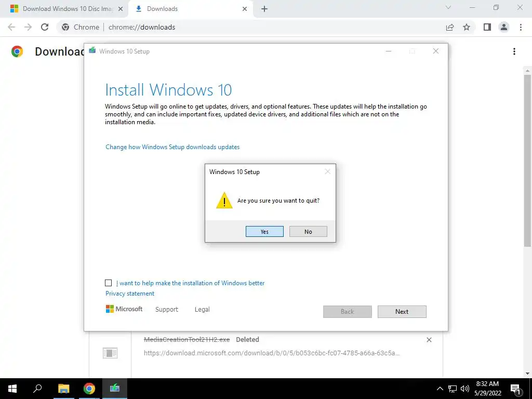
Task: Open the taskbar clock and date
Action: [x=487, y=389]
